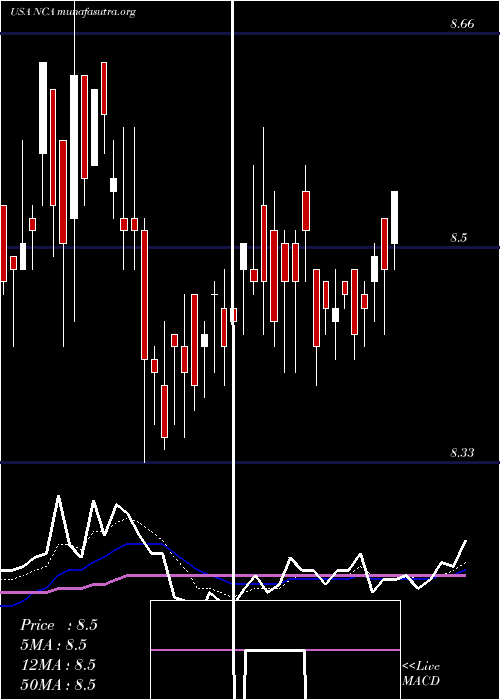Click the 50MA : 8.5 value

[58, 684]
